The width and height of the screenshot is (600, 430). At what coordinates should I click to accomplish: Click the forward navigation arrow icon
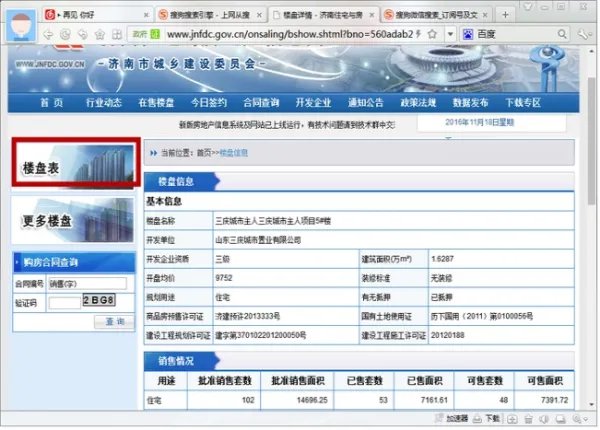click(82, 34)
